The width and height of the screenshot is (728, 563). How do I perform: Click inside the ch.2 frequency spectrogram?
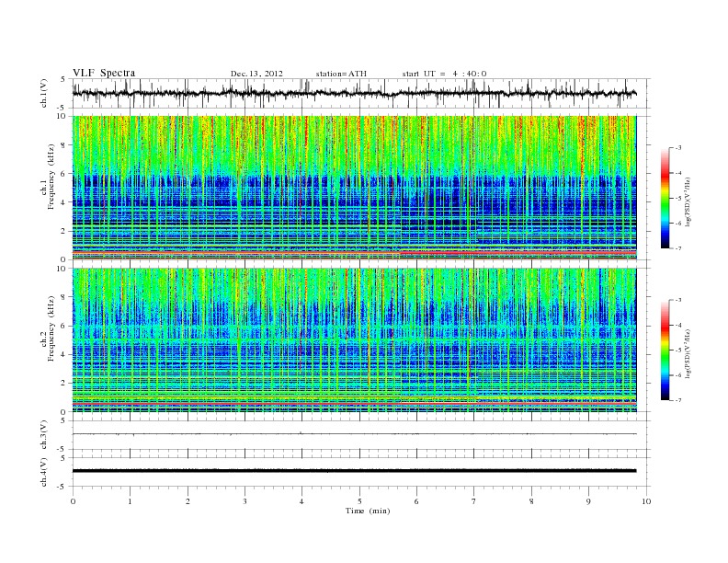tap(354, 340)
